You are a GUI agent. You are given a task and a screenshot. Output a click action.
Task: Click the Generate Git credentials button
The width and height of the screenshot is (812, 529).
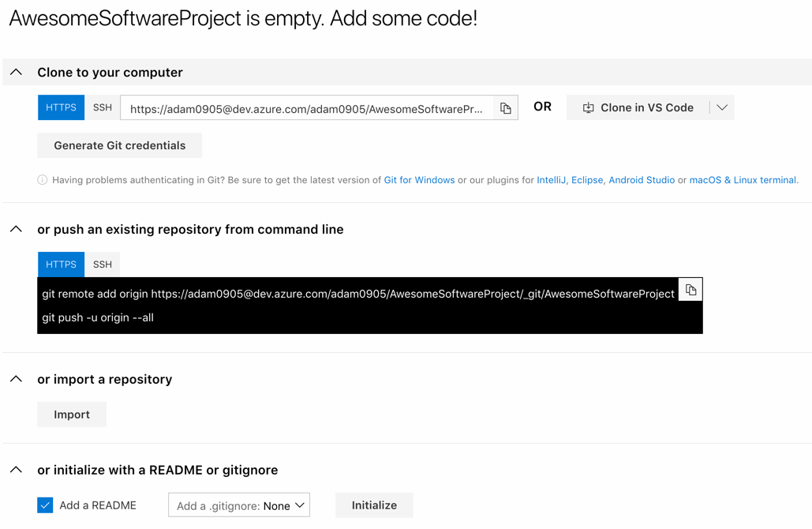click(119, 145)
